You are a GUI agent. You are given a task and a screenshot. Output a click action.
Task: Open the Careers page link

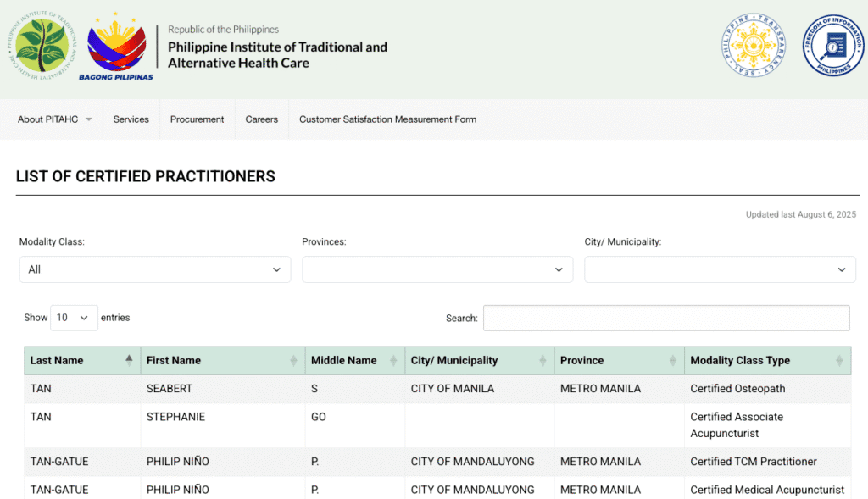[262, 119]
